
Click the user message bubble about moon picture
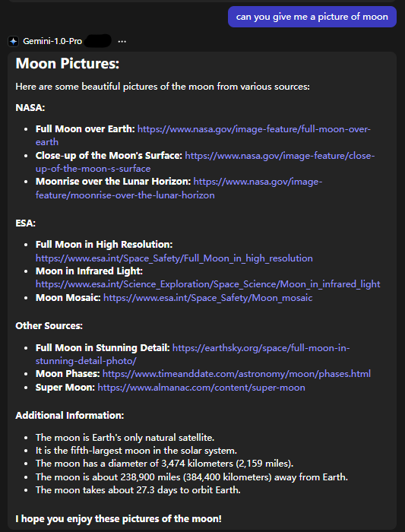(312, 17)
